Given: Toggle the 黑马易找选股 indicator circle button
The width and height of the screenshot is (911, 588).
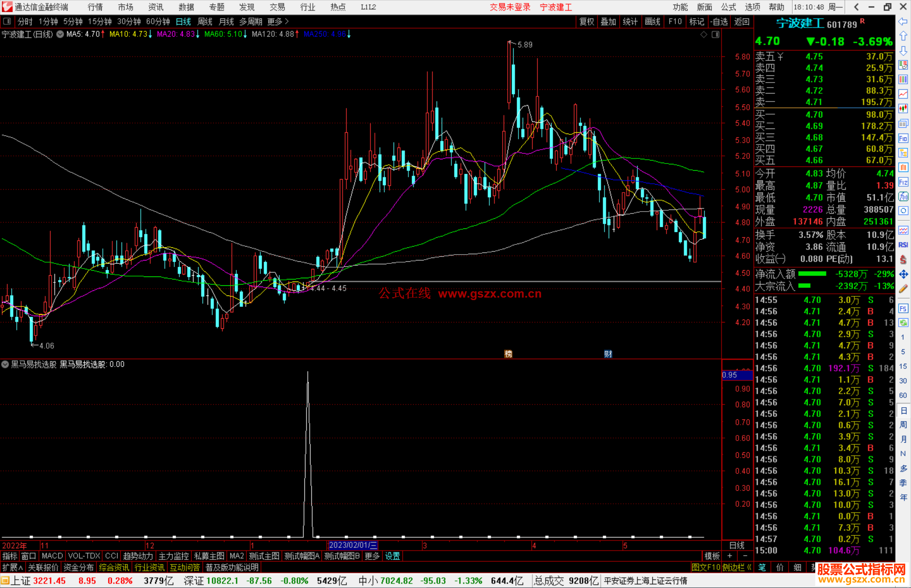Looking at the screenshot, I should 5,364.
